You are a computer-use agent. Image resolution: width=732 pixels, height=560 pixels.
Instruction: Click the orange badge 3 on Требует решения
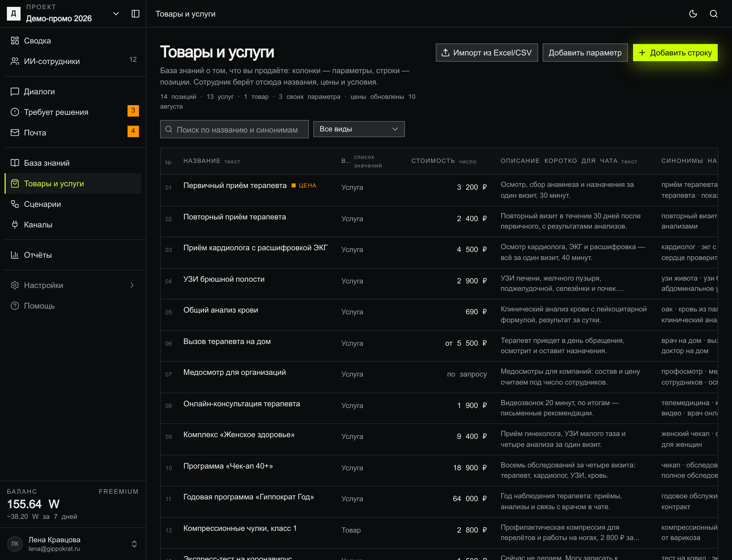coord(133,111)
